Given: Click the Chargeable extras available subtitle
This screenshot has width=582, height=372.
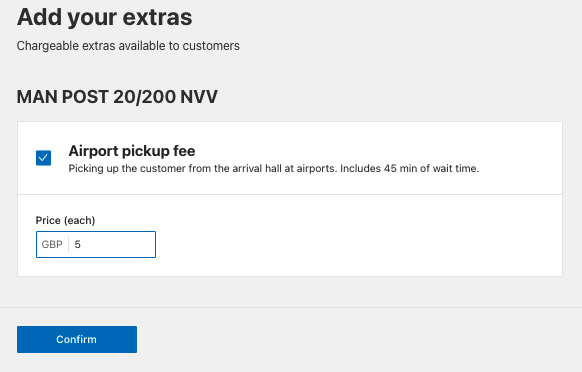Looking at the screenshot, I should click(128, 46).
